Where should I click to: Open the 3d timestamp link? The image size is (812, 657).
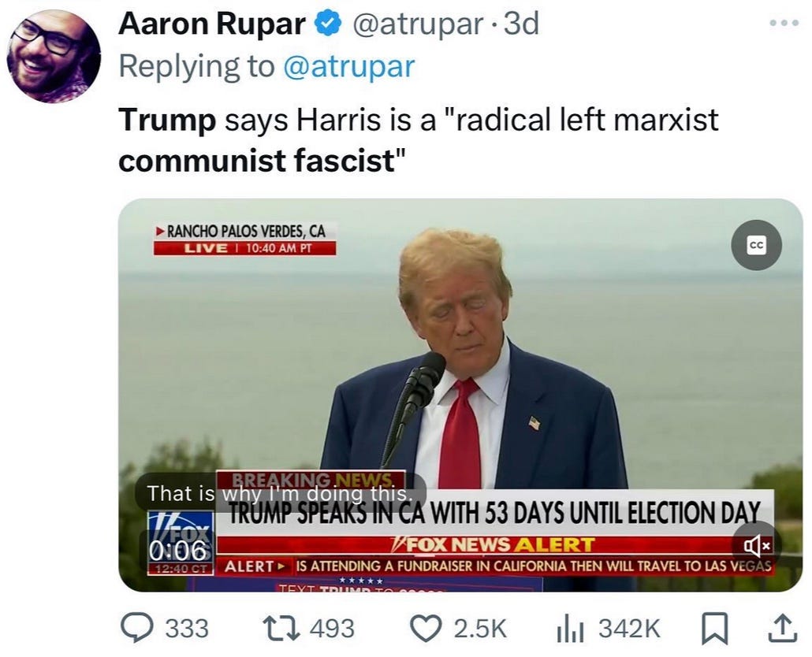click(521, 24)
